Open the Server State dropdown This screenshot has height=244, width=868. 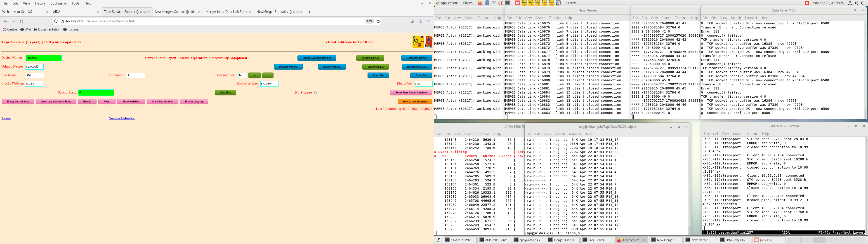pos(96,93)
